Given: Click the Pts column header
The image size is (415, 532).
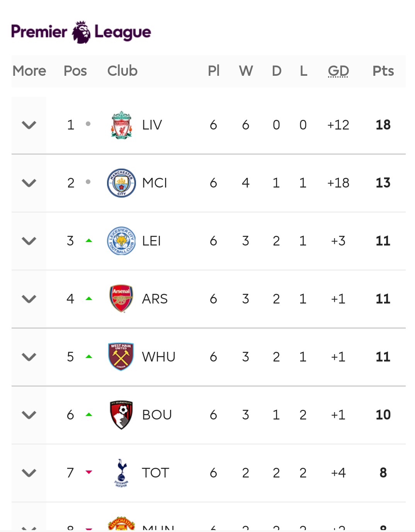Looking at the screenshot, I should (383, 71).
